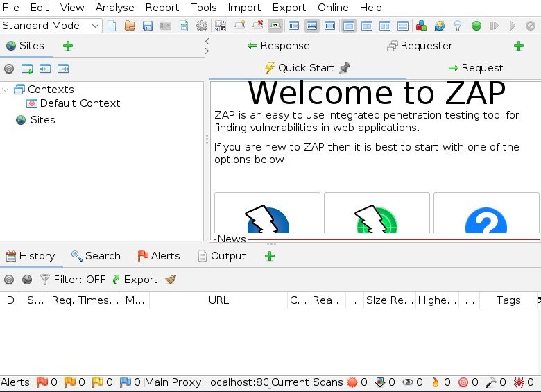
Task: Open the Standard Mode dropdown
Action: (51, 26)
